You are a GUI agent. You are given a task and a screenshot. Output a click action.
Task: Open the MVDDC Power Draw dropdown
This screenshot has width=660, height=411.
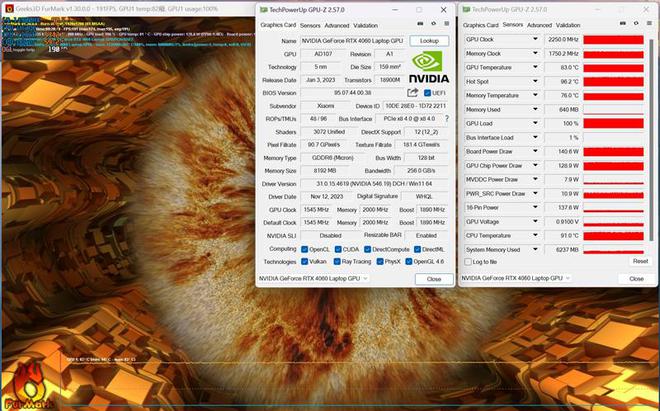535,179
